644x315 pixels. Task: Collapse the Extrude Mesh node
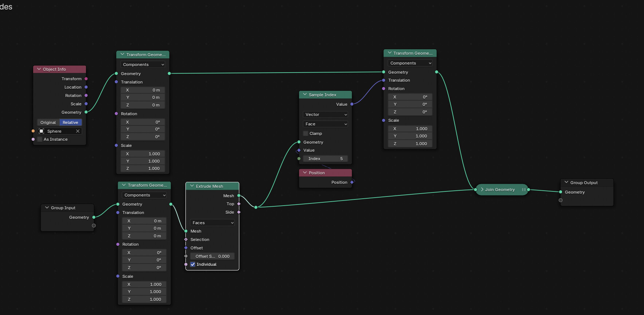(192, 186)
